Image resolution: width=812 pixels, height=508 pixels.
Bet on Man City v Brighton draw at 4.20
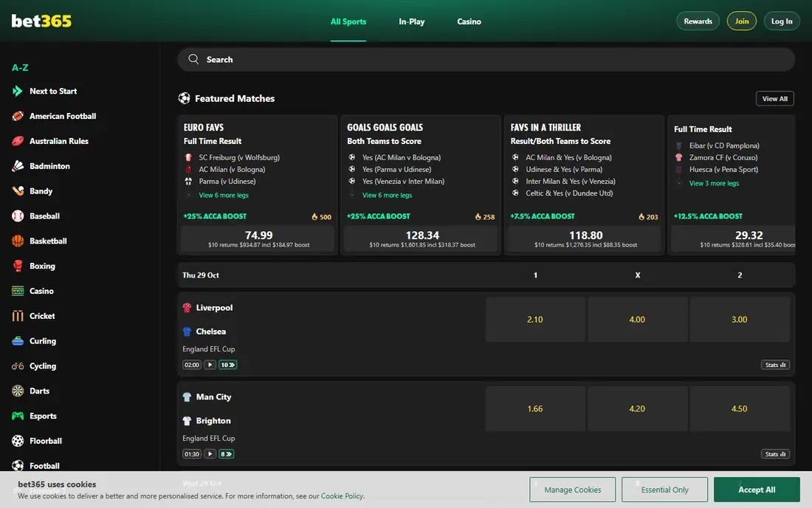pos(637,408)
